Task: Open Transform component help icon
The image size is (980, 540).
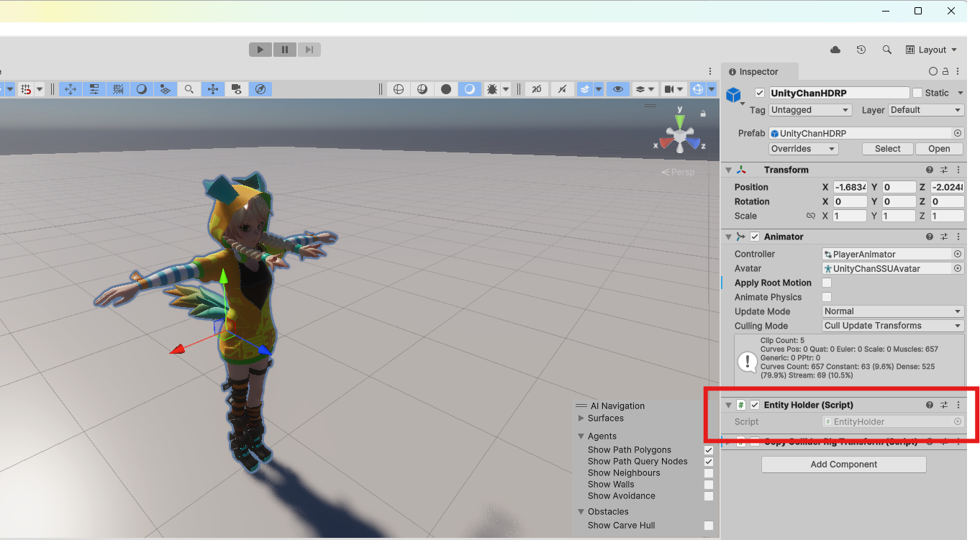Action: point(930,170)
